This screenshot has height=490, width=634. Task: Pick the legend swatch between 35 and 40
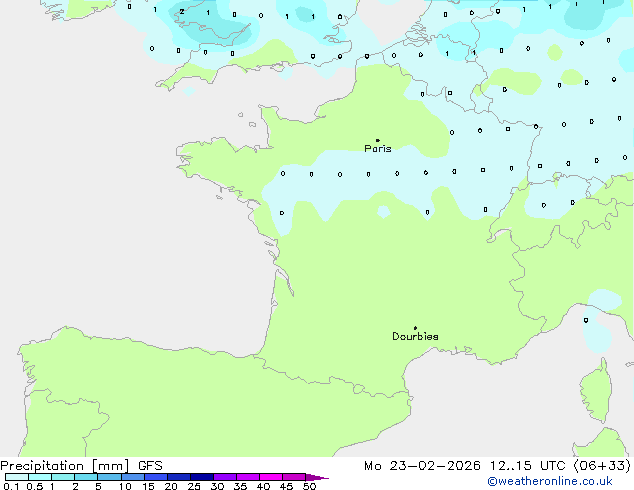pos(248,477)
